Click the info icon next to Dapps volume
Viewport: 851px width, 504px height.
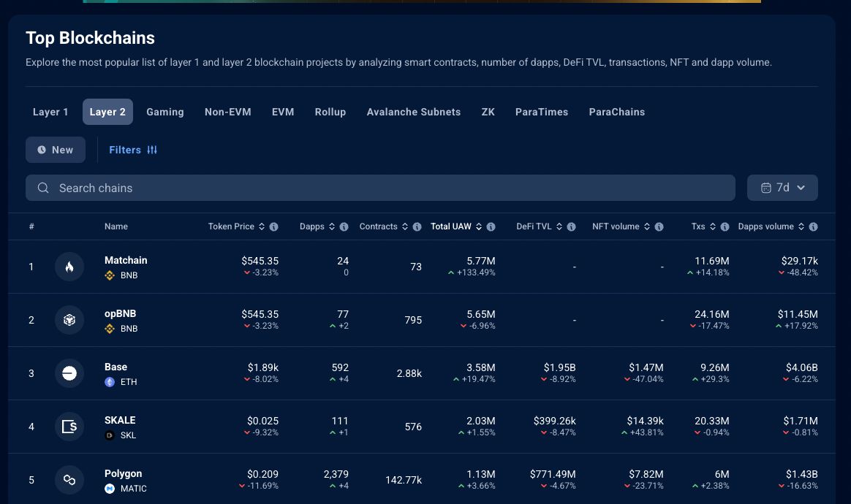click(x=813, y=227)
